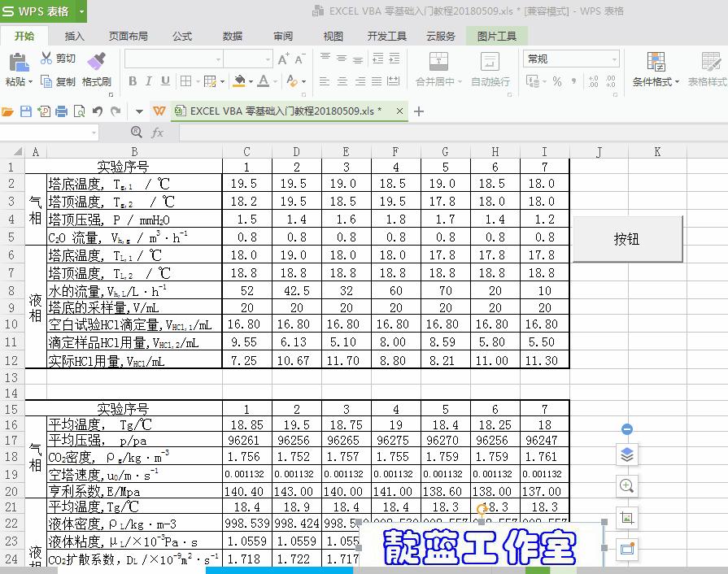Select the crop picture icon on the floating toolbar
This screenshot has width=728, height=574.
pyautogui.click(x=626, y=517)
